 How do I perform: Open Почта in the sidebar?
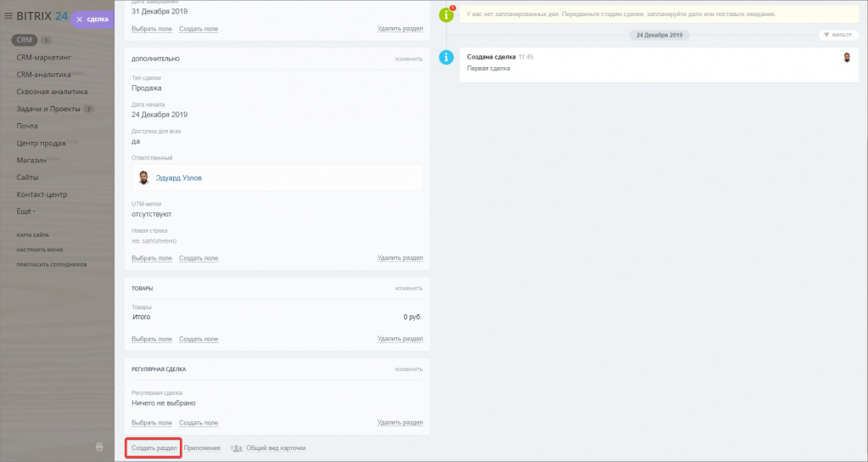[x=27, y=126]
